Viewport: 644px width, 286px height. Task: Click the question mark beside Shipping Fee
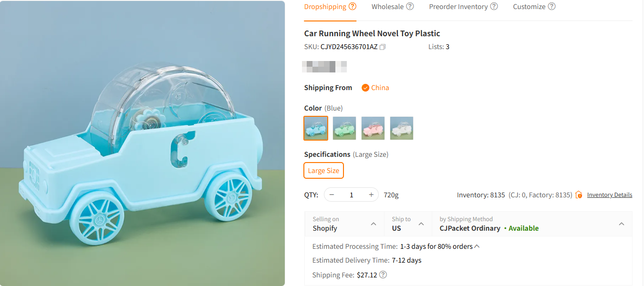[x=383, y=275]
